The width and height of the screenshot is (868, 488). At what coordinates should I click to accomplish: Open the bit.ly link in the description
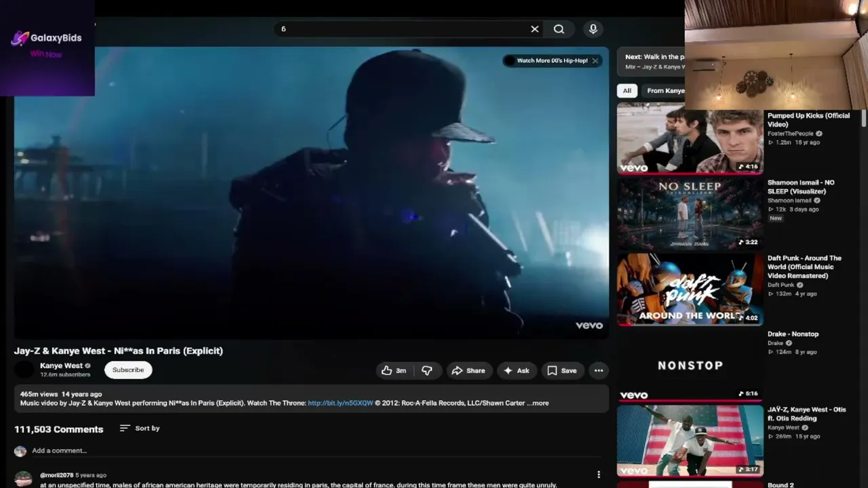click(x=340, y=403)
